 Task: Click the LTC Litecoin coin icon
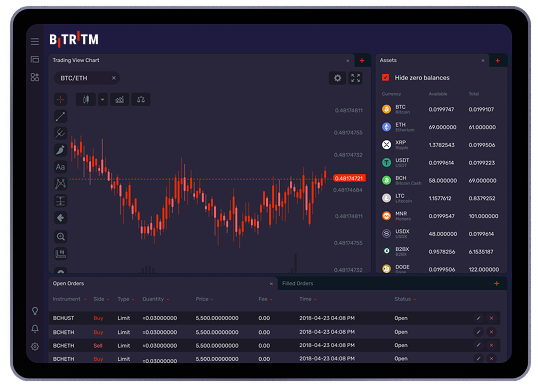(386, 198)
